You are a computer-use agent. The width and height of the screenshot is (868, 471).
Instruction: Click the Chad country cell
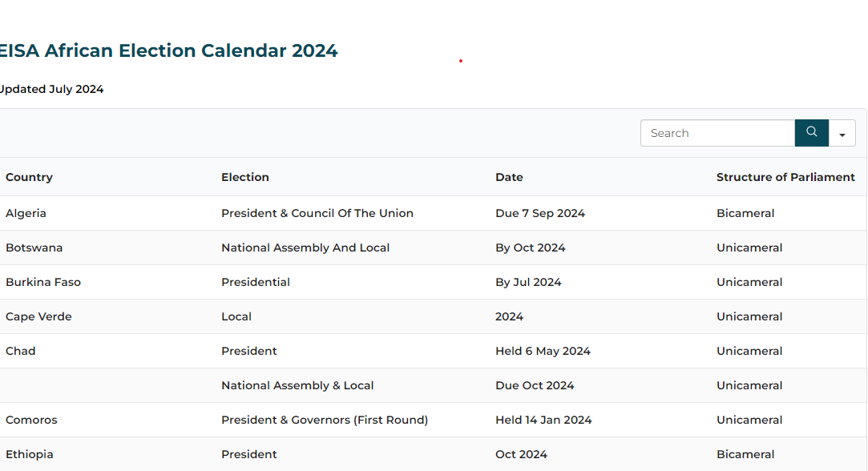click(x=21, y=351)
